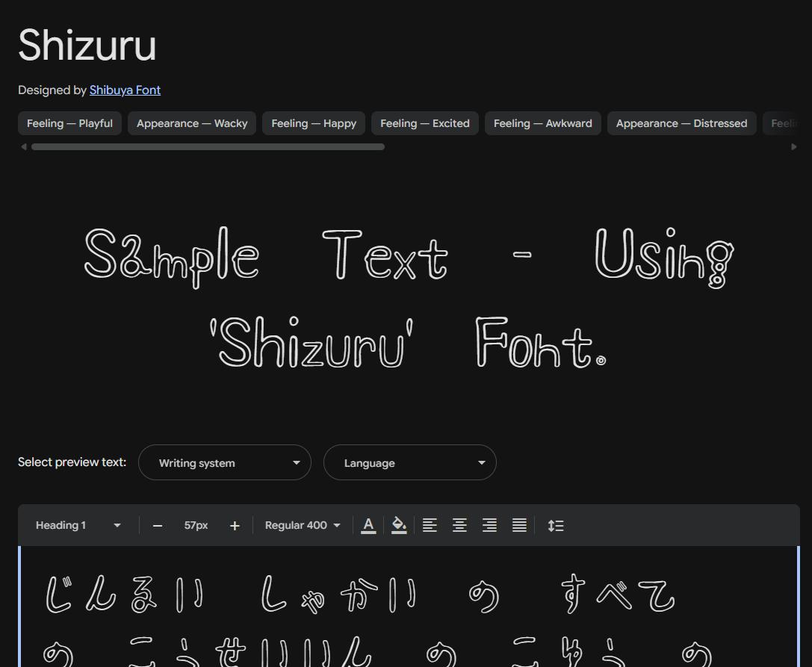Open the Heading 1 style dropdown
Image resolution: width=812 pixels, height=667 pixels.
78,526
